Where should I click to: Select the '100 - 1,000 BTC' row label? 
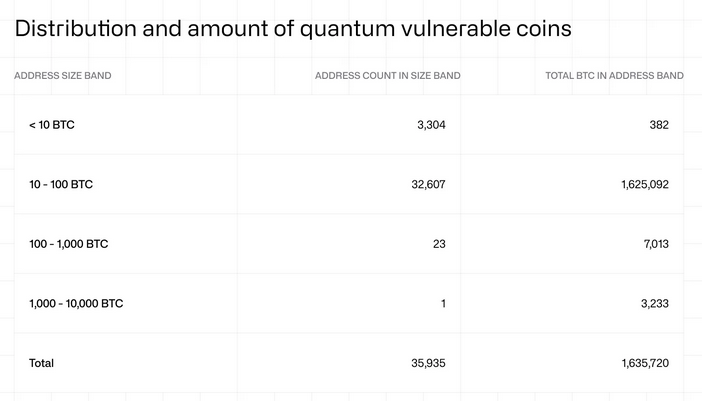click(x=69, y=243)
